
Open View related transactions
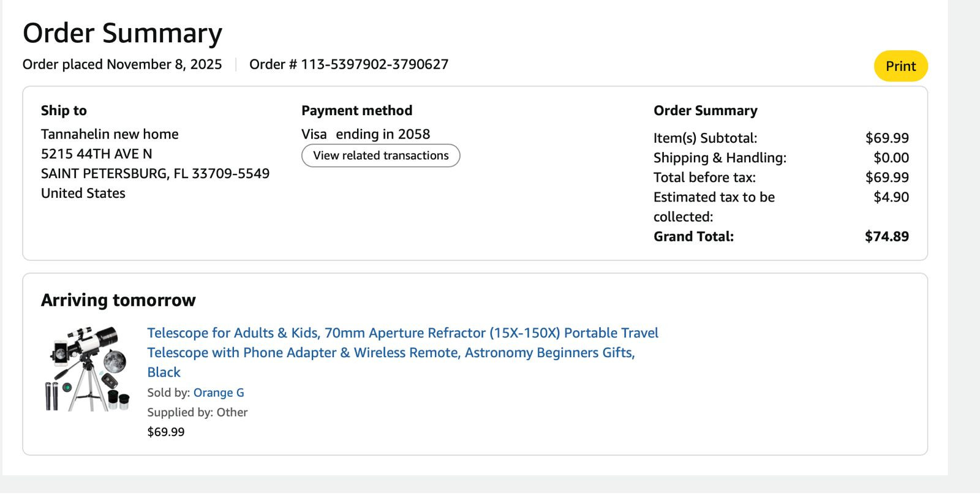point(380,156)
